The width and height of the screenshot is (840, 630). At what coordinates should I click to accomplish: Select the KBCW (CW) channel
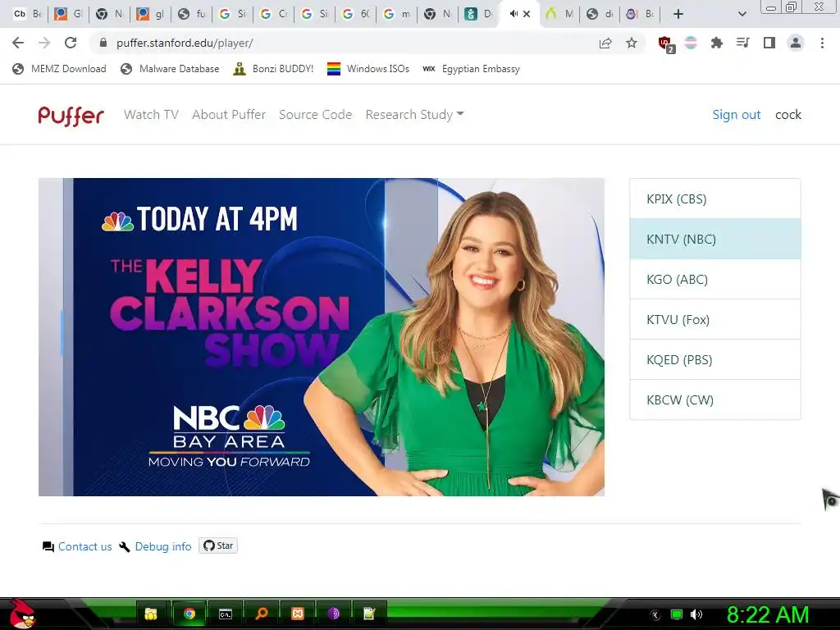pos(715,399)
